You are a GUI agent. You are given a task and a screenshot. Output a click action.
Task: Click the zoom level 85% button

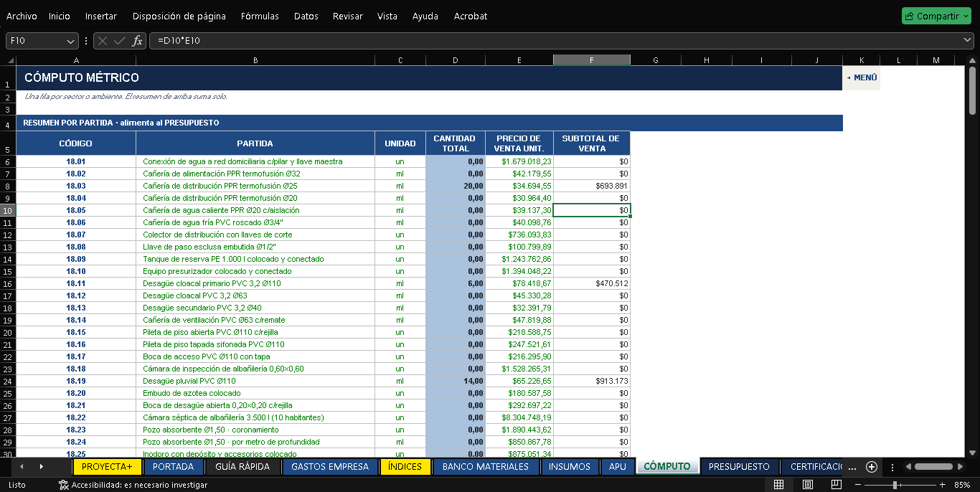tap(962, 485)
